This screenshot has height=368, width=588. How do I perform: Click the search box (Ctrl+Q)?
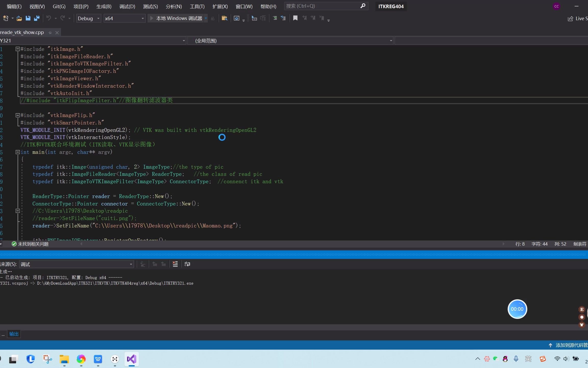(323, 6)
